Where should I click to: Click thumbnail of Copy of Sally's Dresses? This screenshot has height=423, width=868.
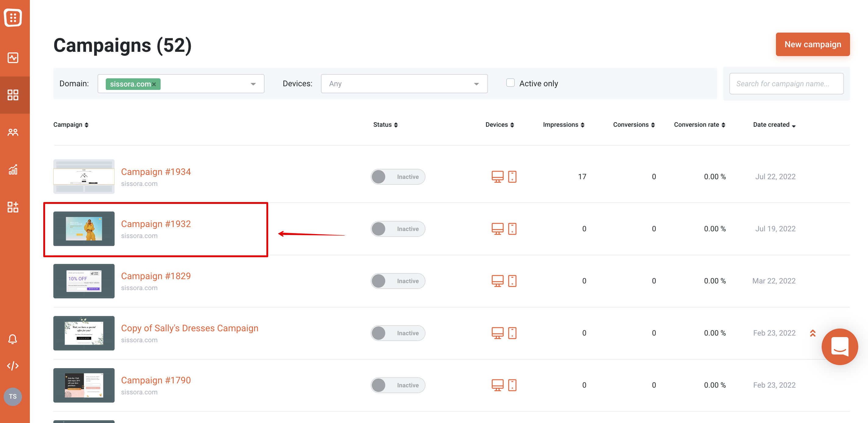(x=84, y=333)
